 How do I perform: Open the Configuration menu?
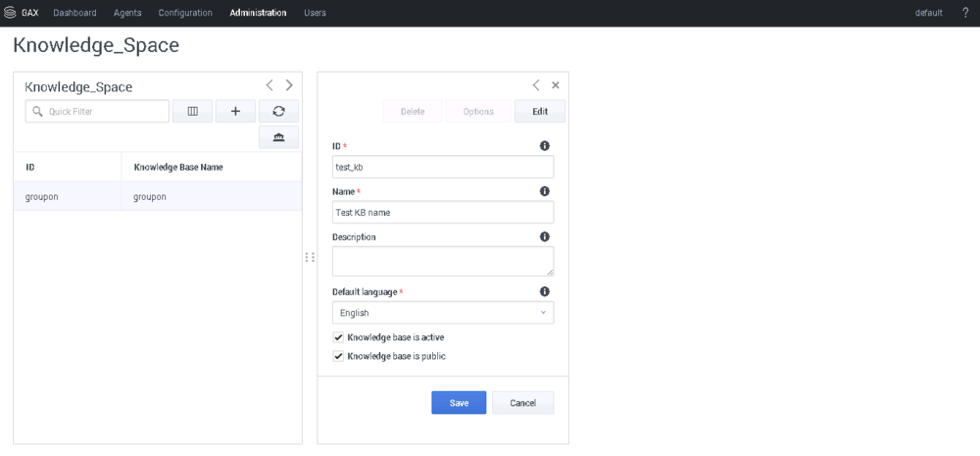click(185, 13)
